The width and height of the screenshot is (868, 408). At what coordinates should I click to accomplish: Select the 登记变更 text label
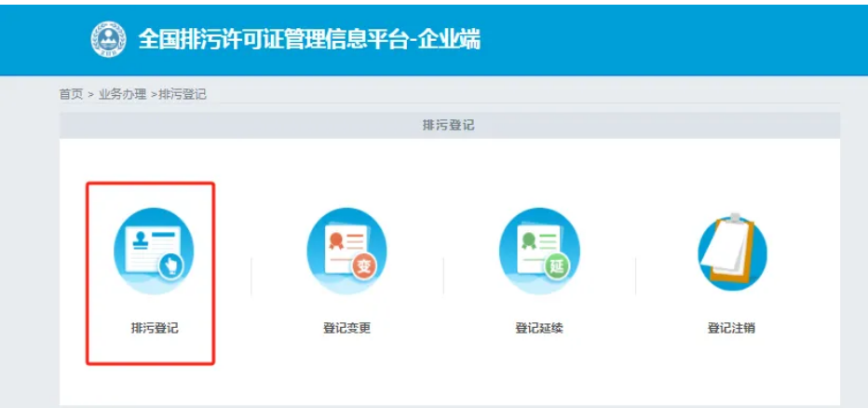point(346,328)
